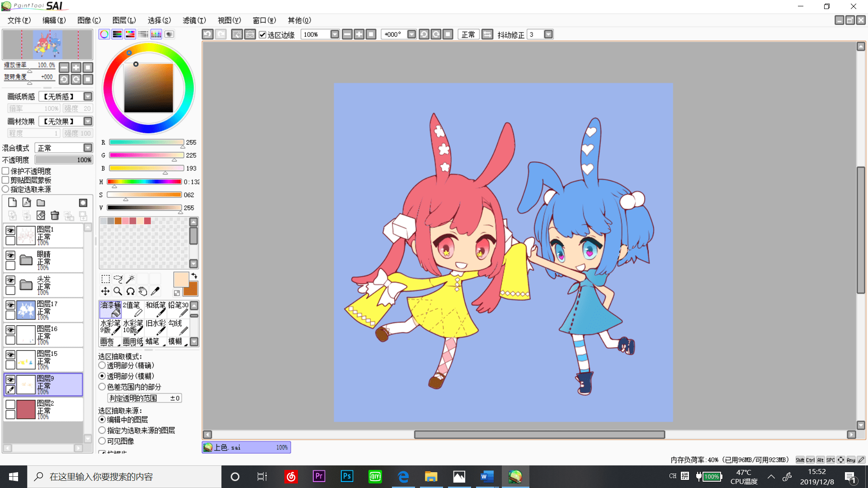Viewport: 868px width, 488px height.
Task: Pick the eyedropper tool
Action: [155, 291]
